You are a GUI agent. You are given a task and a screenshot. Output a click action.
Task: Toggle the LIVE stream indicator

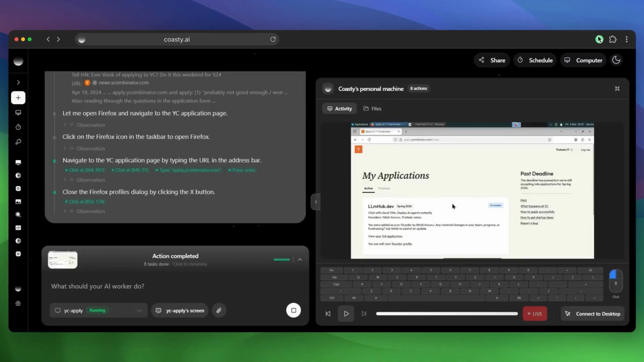534,313
